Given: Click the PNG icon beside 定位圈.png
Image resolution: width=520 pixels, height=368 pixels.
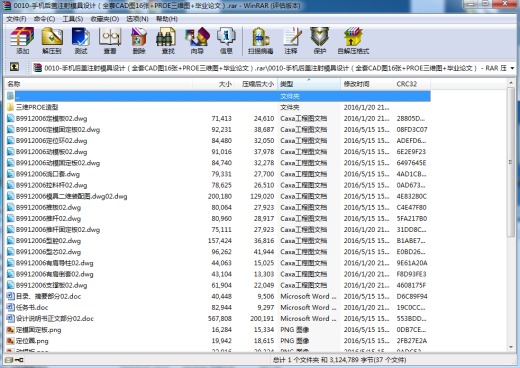Looking at the screenshot, I should click(10, 341).
